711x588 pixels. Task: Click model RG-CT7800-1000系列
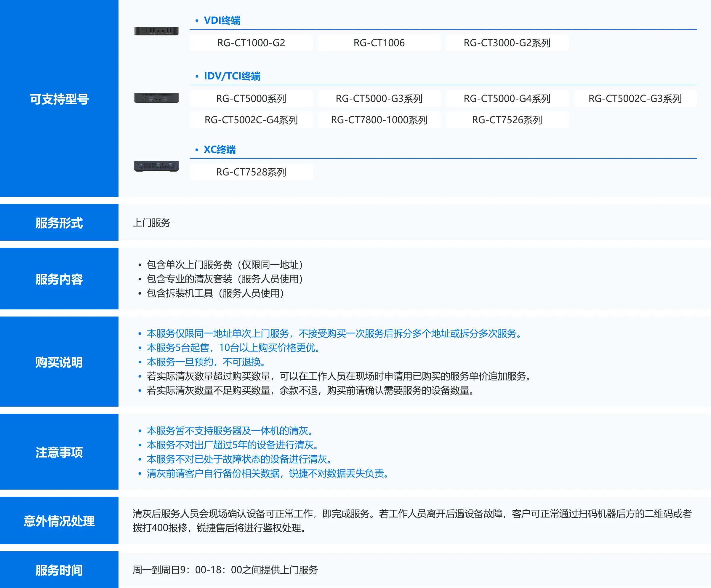(379, 120)
